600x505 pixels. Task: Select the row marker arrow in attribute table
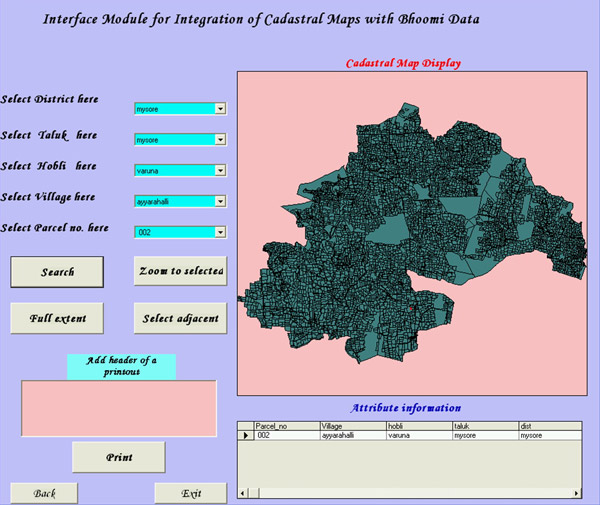(x=246, y=436)
